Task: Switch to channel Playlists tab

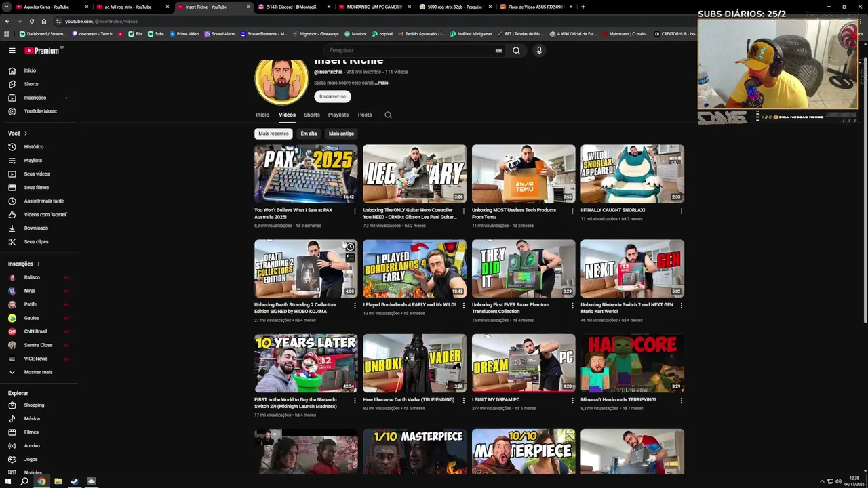Action: coord(338,115)
